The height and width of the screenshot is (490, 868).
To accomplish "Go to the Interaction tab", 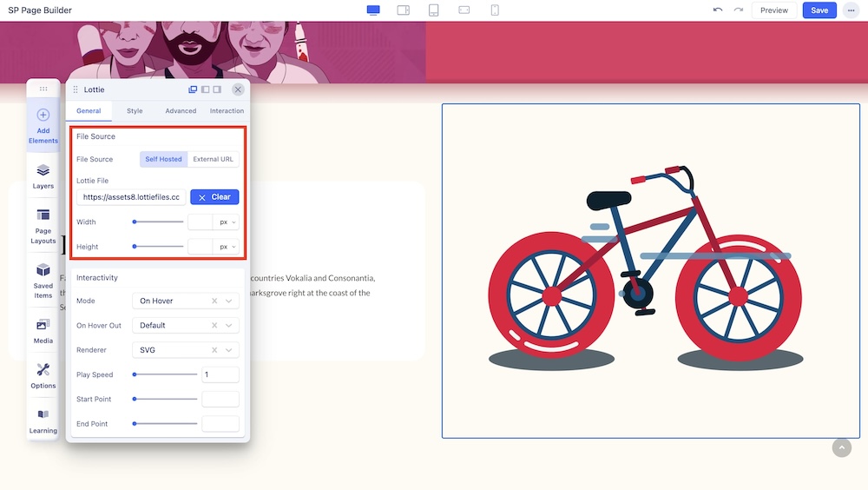I will pyautogui.click(x=227, y=111).
